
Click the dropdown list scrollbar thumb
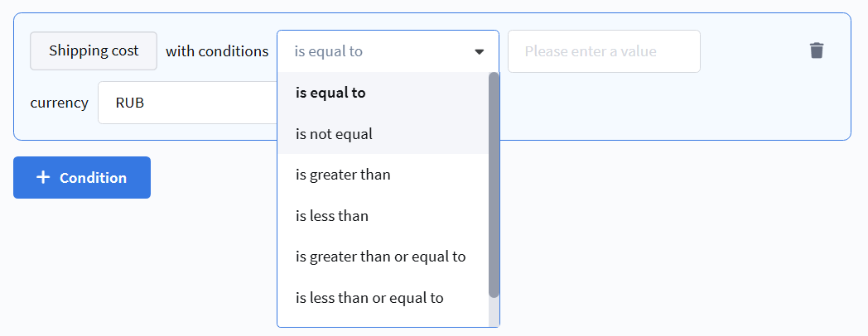494,184
